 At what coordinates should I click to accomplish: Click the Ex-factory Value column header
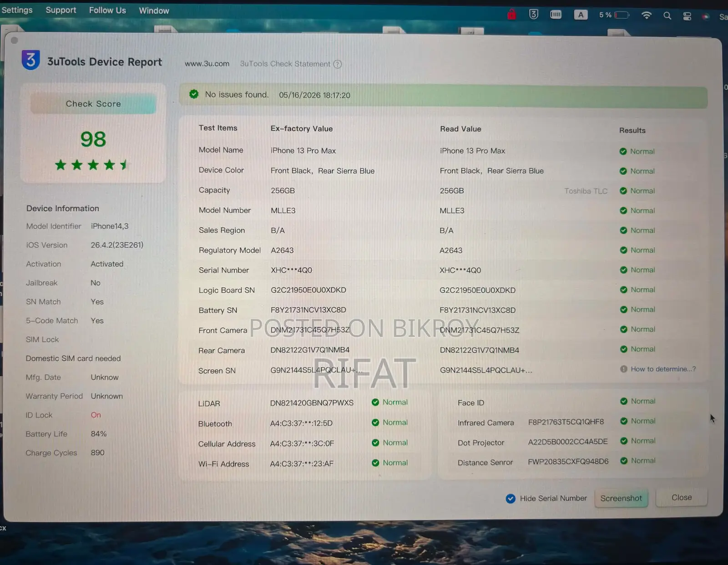(302, 129)
